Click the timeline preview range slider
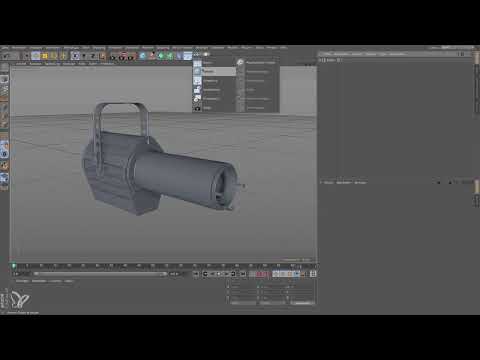Image resolution: width=480 pixels, height=360 pixels. (100, 274)
